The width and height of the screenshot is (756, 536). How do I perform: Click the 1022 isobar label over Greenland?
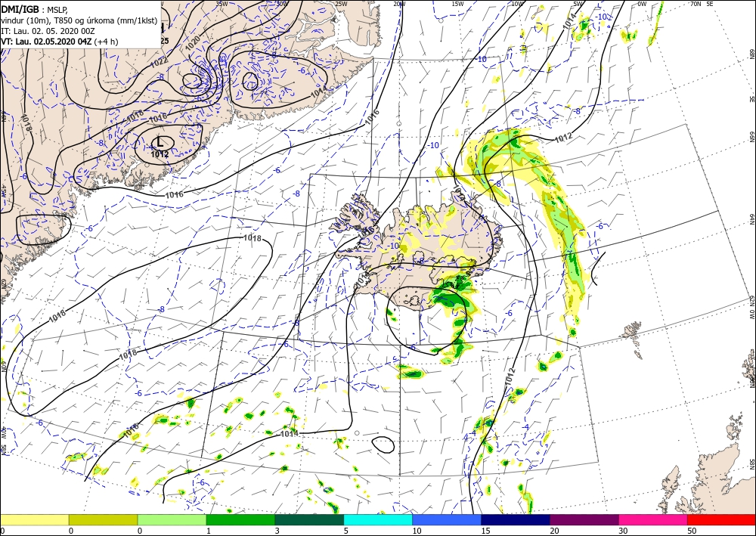click(x=159, y=62)
